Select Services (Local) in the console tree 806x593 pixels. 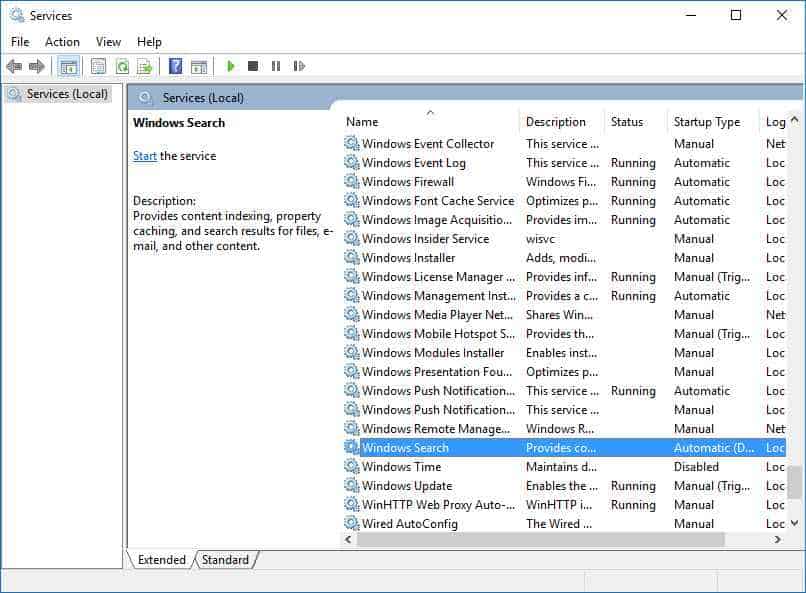(x=67, y=94)
